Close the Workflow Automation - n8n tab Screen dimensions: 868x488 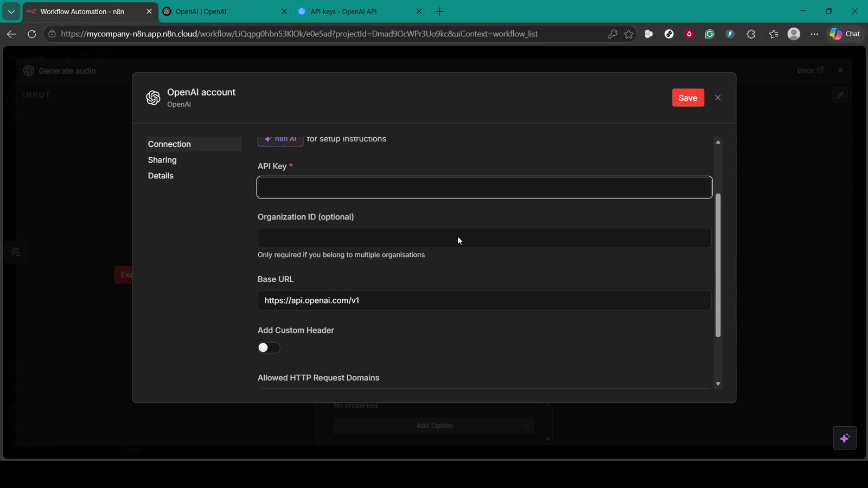coord(149,11)
